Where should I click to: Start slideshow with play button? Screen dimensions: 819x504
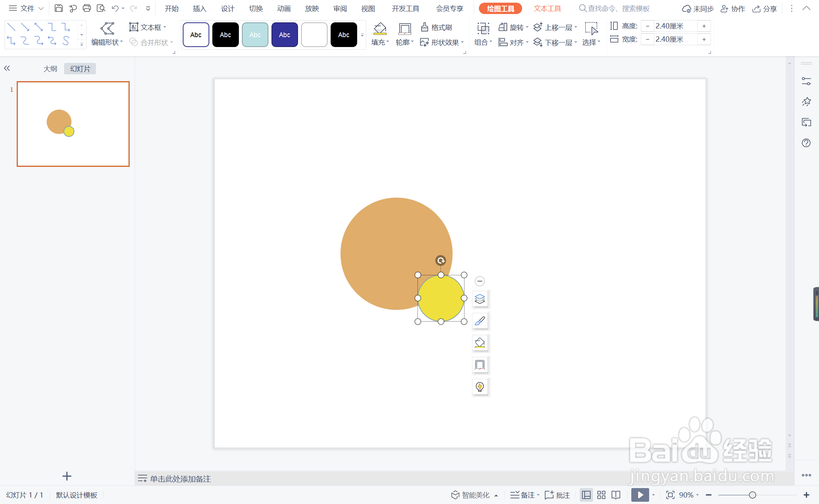click(x=640, y=495)
